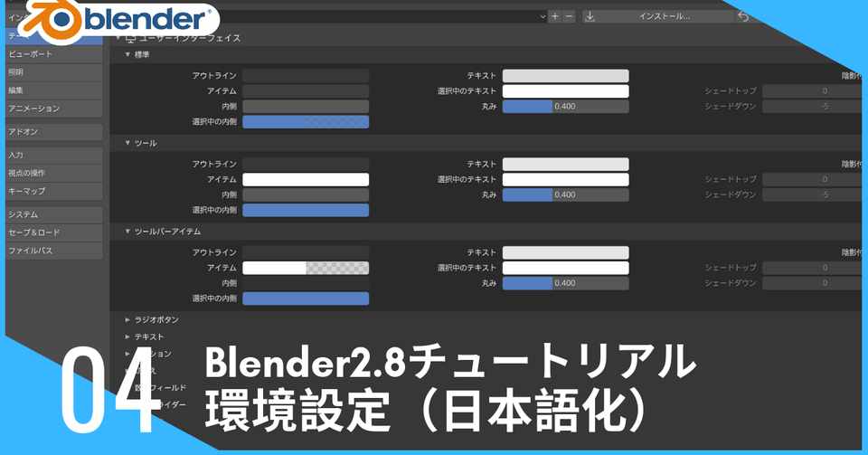The height and width of the screenshot is (455, 868).
Task: Pick ツールバーアイテム テキスト color swatch
Action: 565,253
